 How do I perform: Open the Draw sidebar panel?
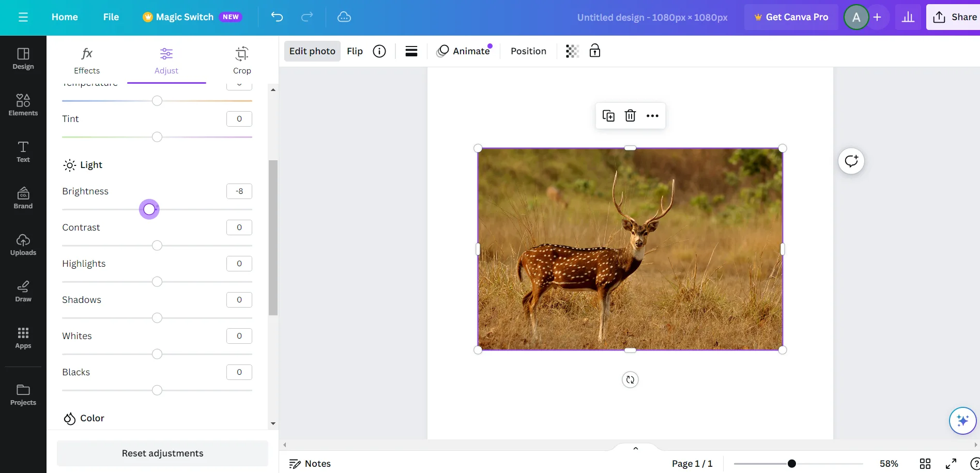point(23,291)
